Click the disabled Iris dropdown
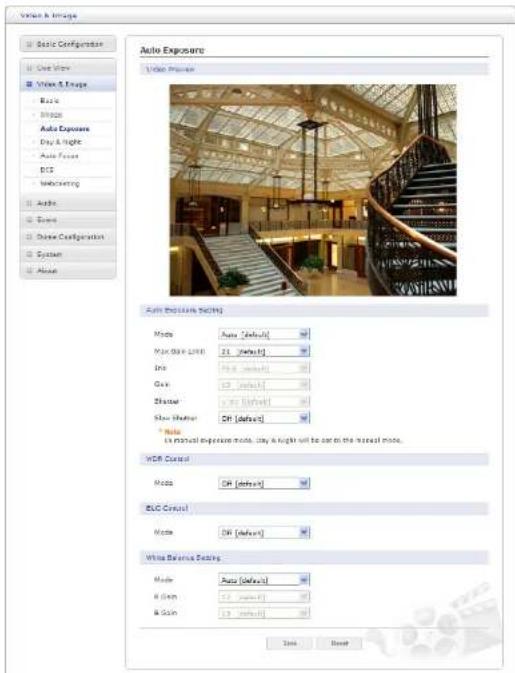Screen dimensions: 515x673 point(264,368)
